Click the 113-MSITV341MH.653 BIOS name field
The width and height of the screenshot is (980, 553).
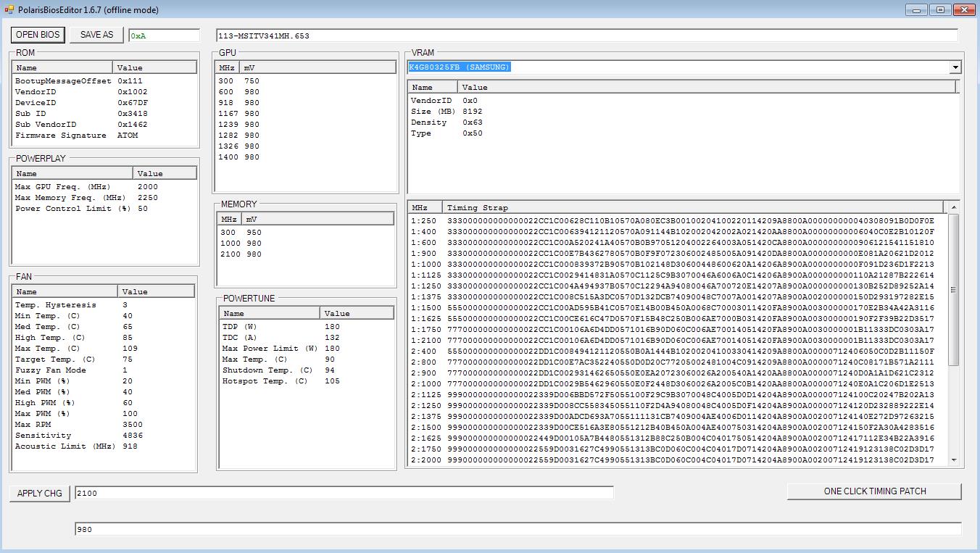pos(587,36)
